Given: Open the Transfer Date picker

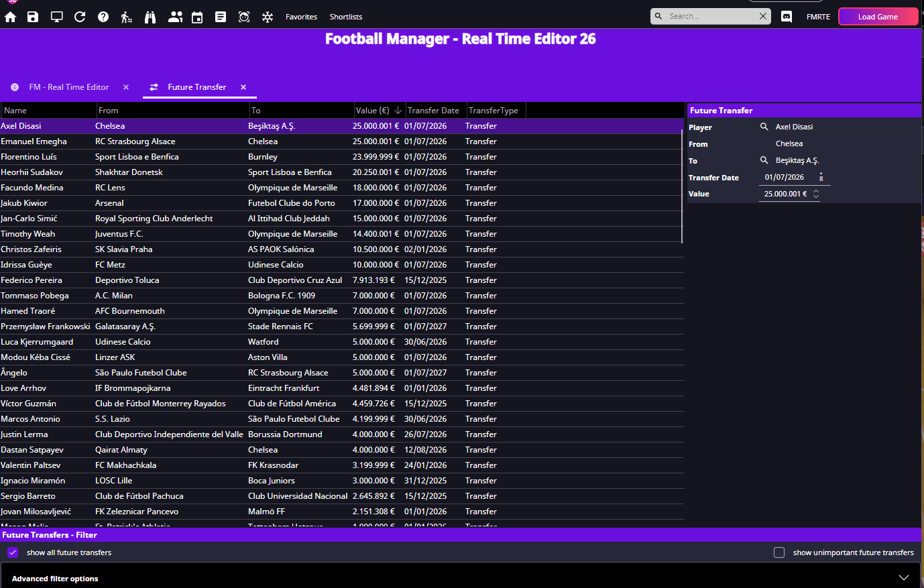Looking at the screenshot, I should click(x=821, y=178).
